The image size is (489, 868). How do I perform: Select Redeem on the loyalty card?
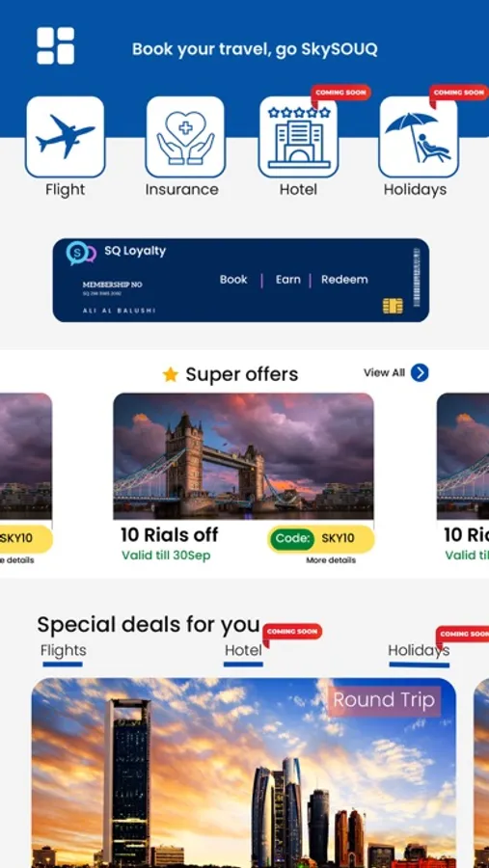click(344, 280)
